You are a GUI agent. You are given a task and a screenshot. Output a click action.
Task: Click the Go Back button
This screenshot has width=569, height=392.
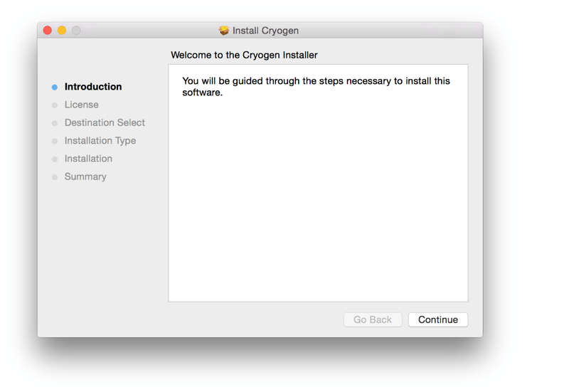(373, 319)
